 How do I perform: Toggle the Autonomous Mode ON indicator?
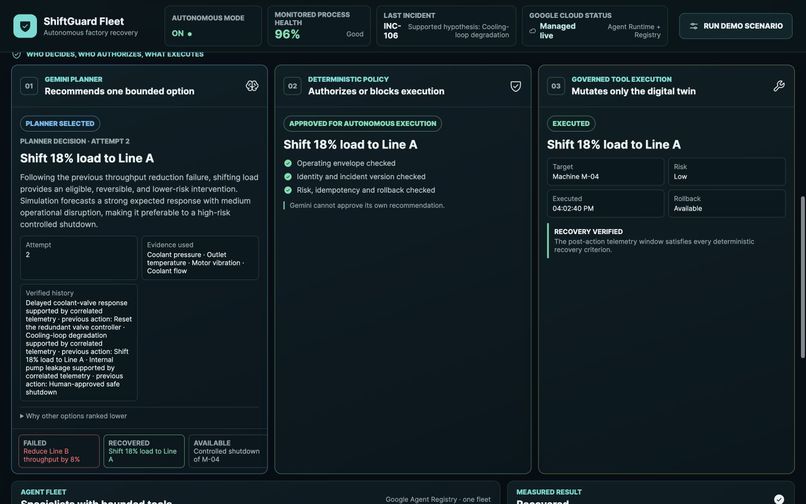point(182,33)
